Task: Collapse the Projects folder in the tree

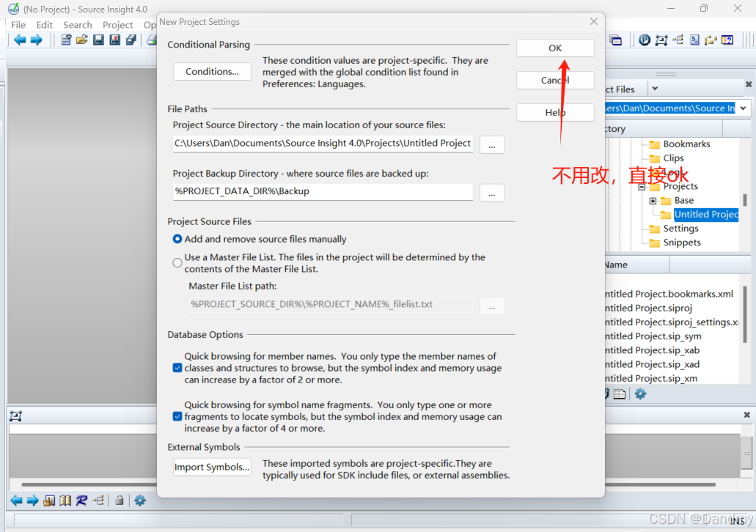Action: (642, 186)
